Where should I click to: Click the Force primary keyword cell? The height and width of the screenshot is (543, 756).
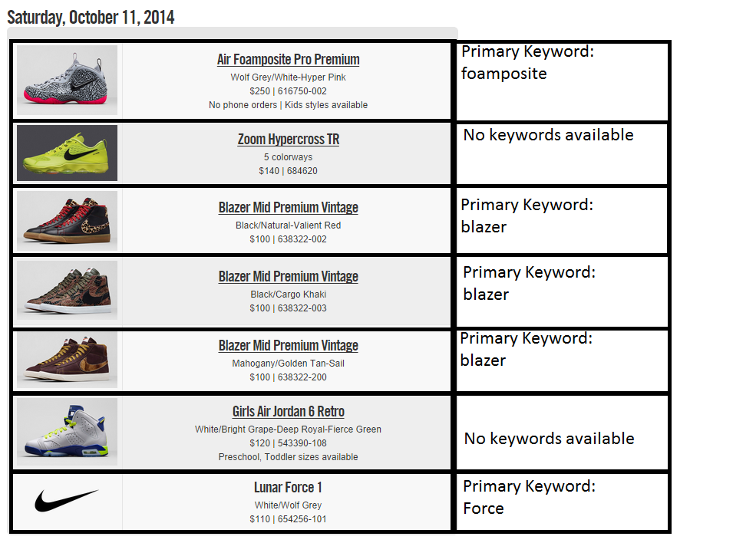(x=562, y=502)
